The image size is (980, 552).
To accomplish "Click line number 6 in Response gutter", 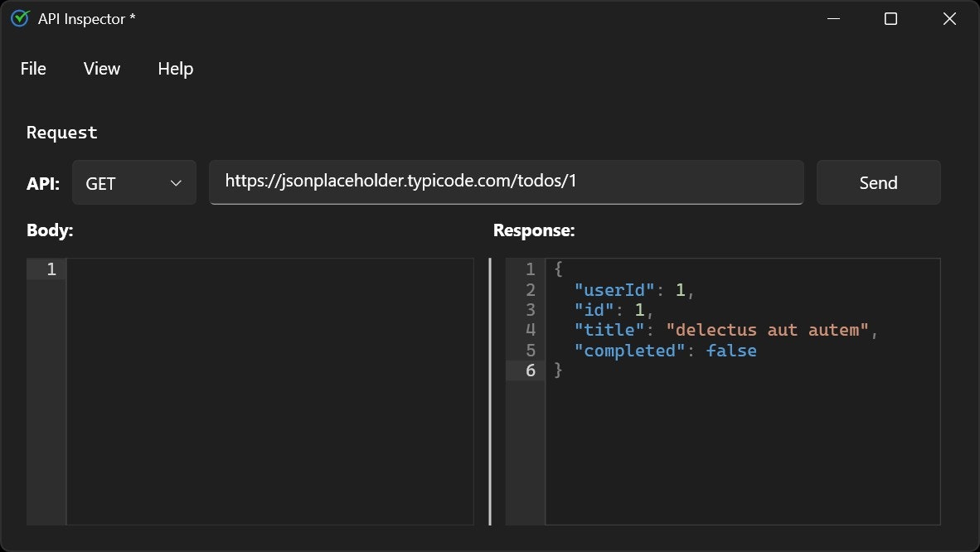I will [530, 370].
